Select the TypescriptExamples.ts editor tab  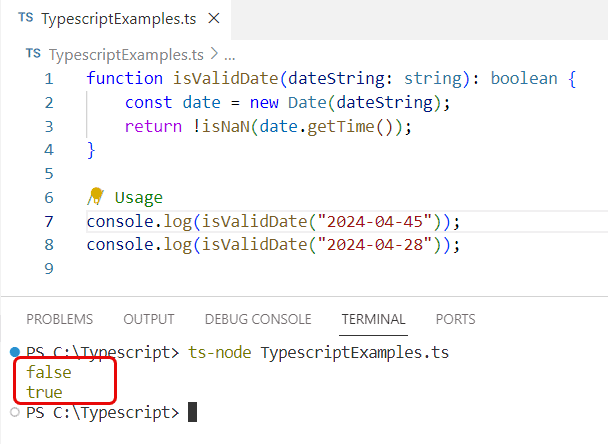pos(116,19)
